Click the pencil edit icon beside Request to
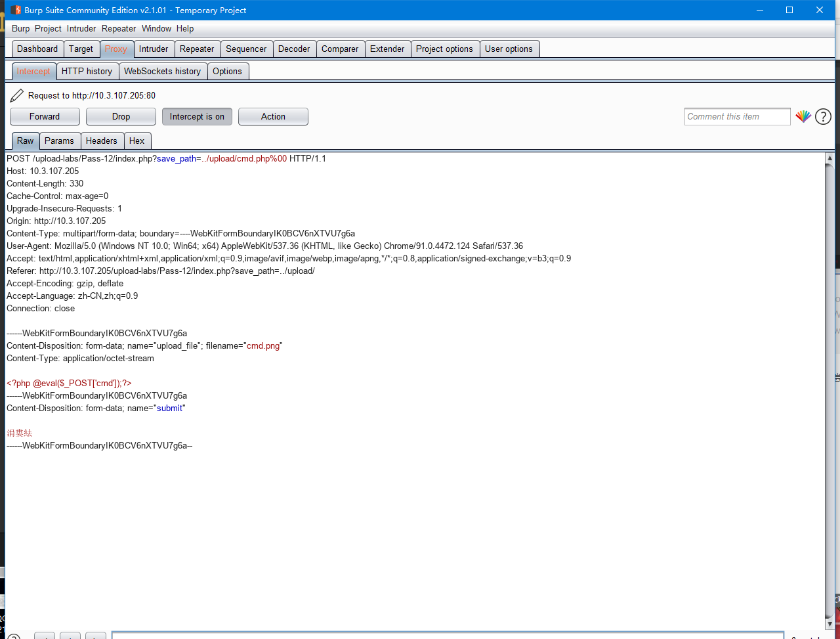840x639 pixels. click(17, 95)
